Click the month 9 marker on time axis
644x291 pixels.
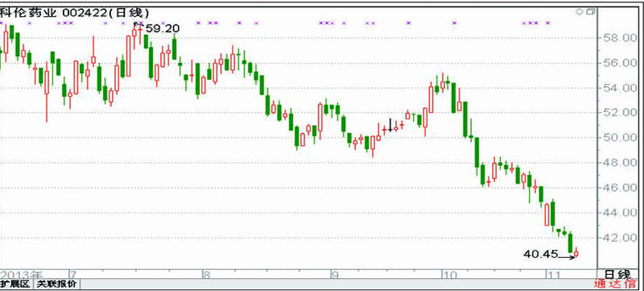coord(335,274)
